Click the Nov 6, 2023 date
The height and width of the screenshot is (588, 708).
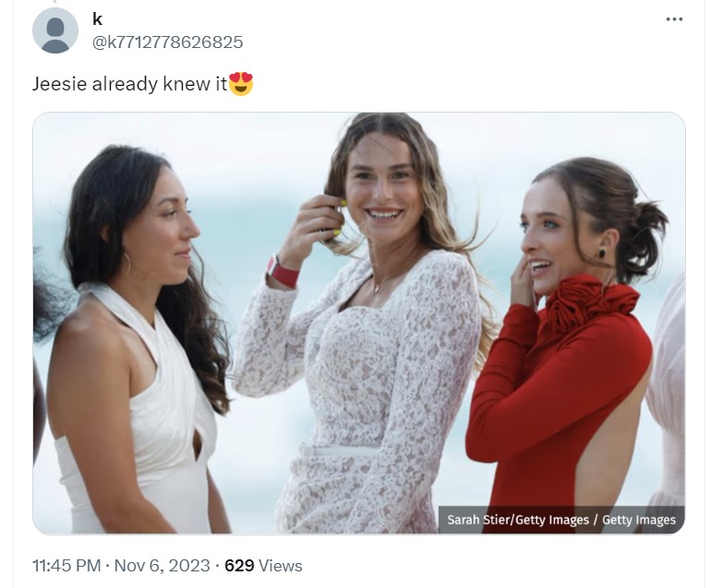[x=163, y=565]
